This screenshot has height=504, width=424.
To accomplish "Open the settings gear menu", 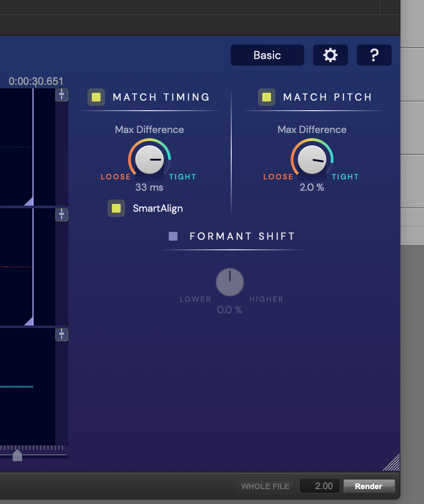I will point(330,55).
